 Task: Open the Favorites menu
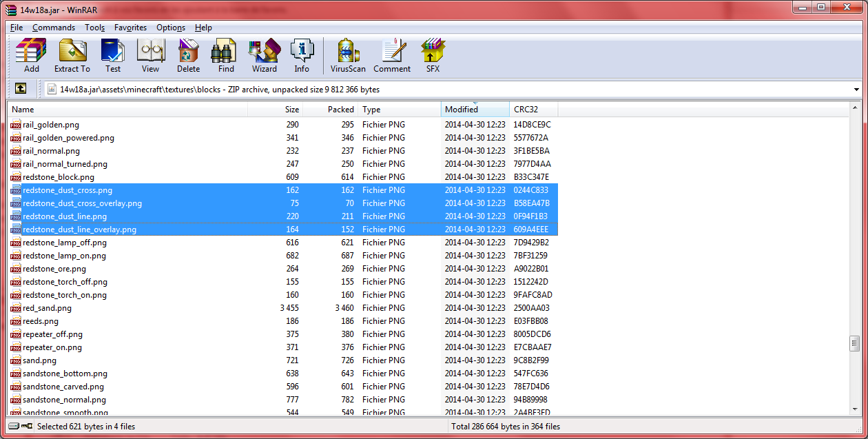coord(130,28)
